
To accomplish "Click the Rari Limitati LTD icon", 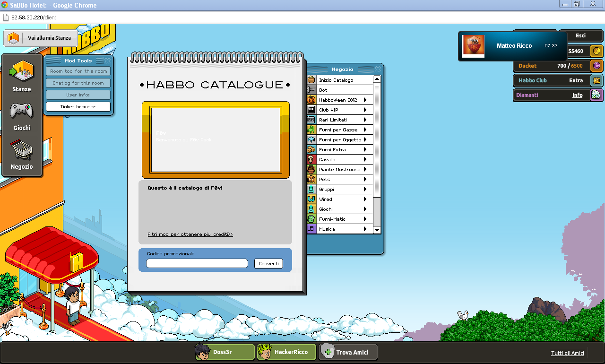I will pyautogui.click(x=311, y=120).
